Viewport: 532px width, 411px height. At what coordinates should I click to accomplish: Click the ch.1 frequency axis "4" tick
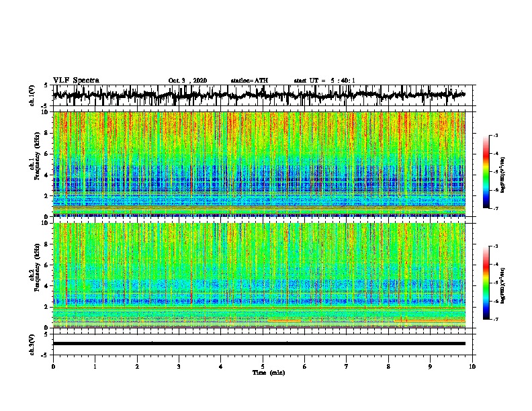pyautogui.click(x=48, y=175)
